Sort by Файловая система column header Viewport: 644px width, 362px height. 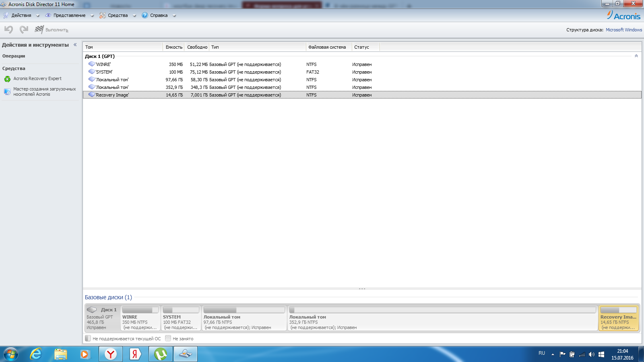tap(329, 47)
